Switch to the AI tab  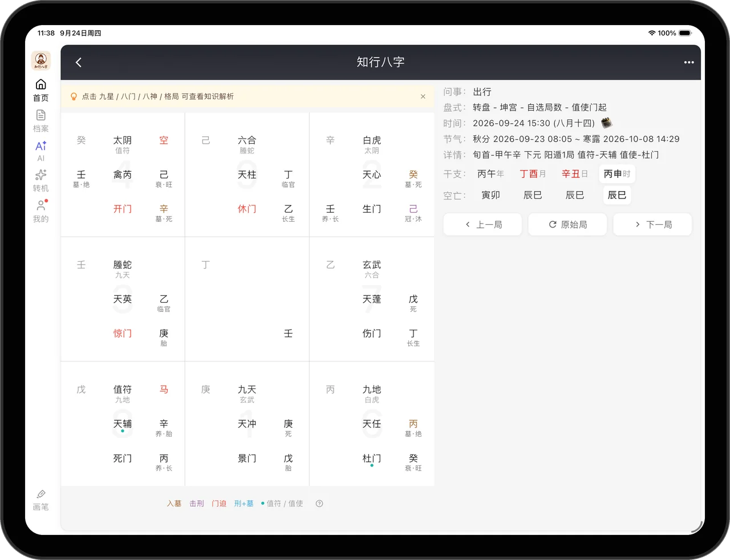click(x=40, y=151)
